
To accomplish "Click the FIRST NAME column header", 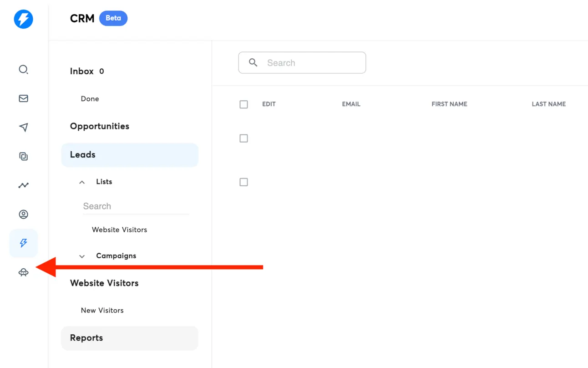I will 449,104.
